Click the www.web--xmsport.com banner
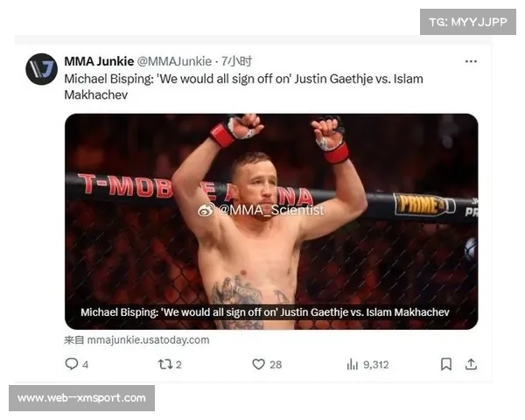Viewport: 525px width, 420px height. click(x=81, y=398)
